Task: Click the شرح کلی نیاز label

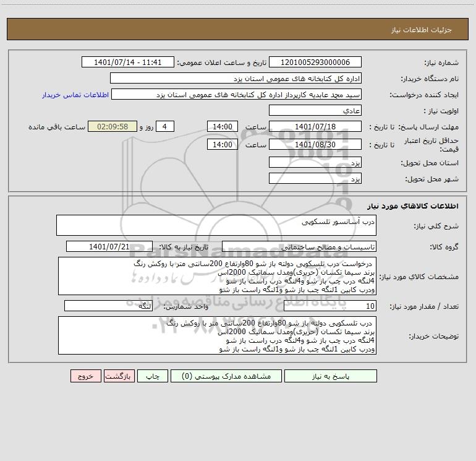Action: [x=436, y=226]
